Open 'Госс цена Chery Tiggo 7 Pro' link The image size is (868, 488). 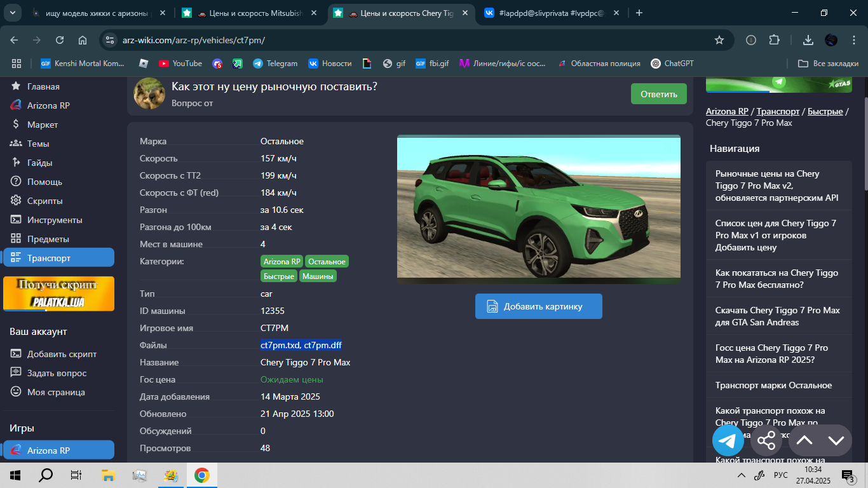[779, 353]
